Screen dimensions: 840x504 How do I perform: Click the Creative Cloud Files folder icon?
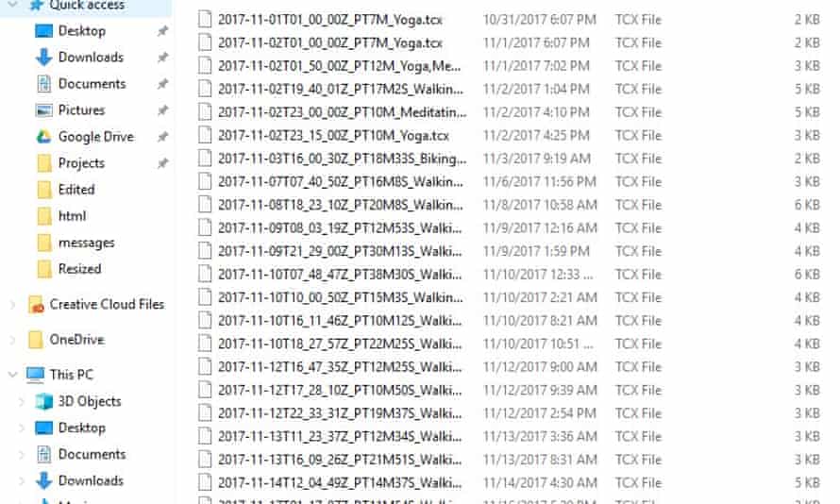(x=35, y=304)
